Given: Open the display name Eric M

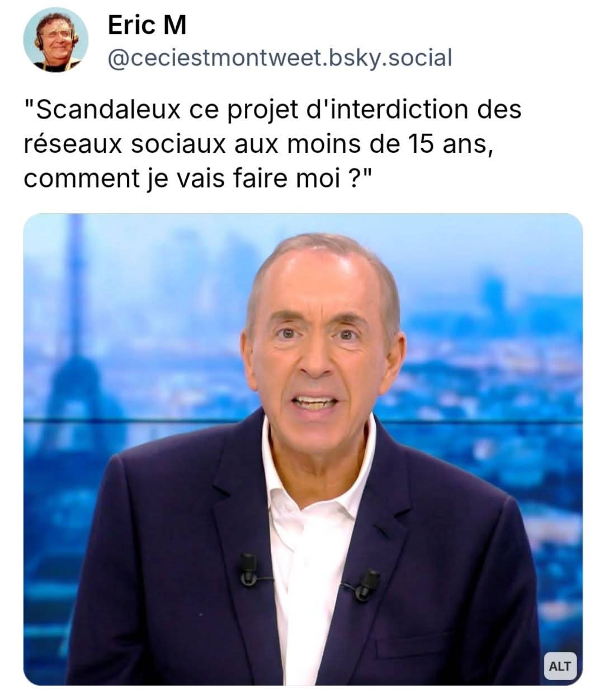Looking at the screenshot, I should point(147,25).
